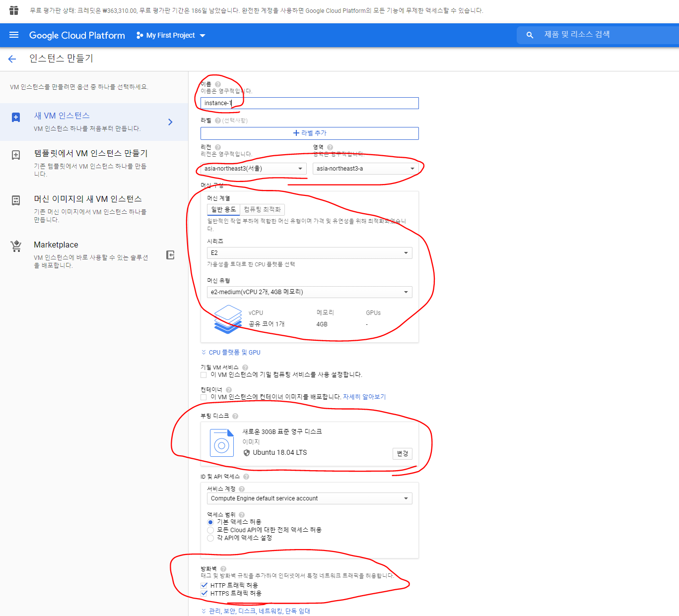The width and height of the screenshot is (679, 616).
Task: Toggle the HTTPS 트래픽 허용 checkbox
Action: pos(204,593)
